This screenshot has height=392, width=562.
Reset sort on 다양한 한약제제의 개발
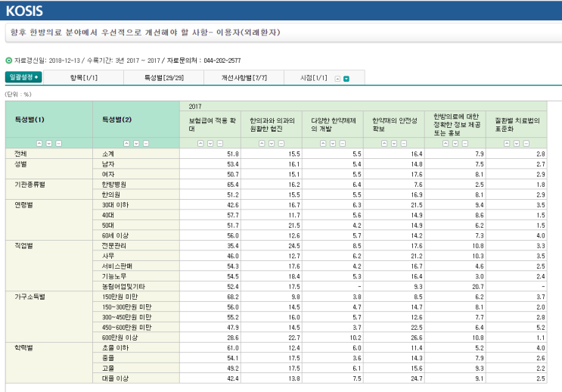click(x=343, y=144)
